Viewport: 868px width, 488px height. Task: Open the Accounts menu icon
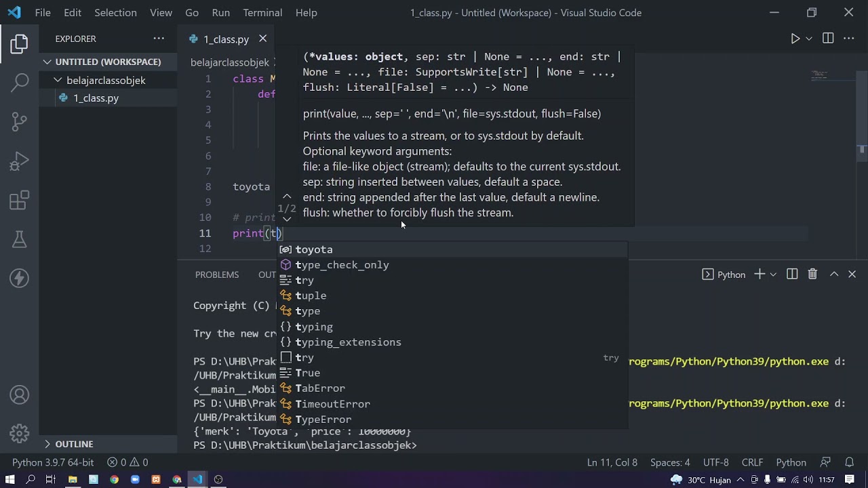click(19, 394)
